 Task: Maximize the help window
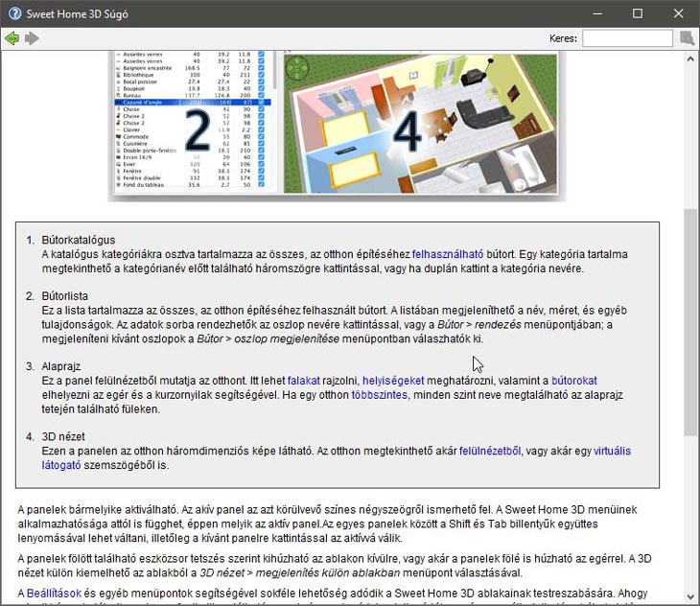tap(638, 13)
